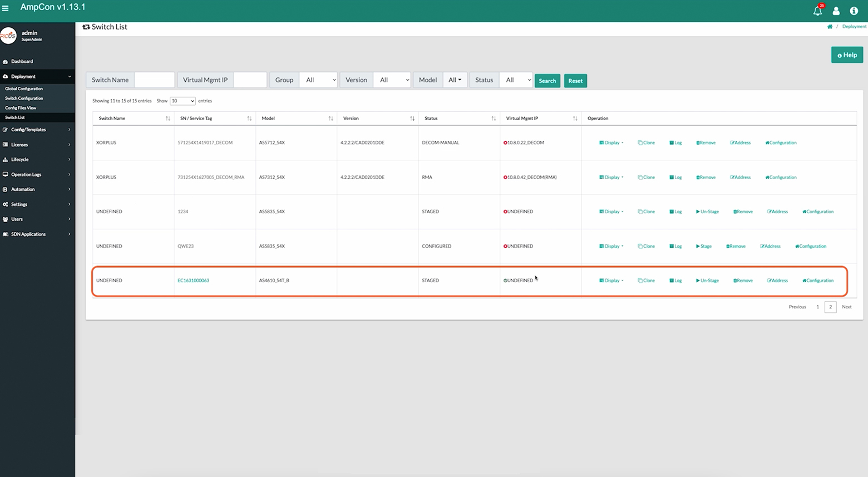The image size is (868, 477).
Task: Toggle sort on the Status column
Action: (x=493, y=118)
